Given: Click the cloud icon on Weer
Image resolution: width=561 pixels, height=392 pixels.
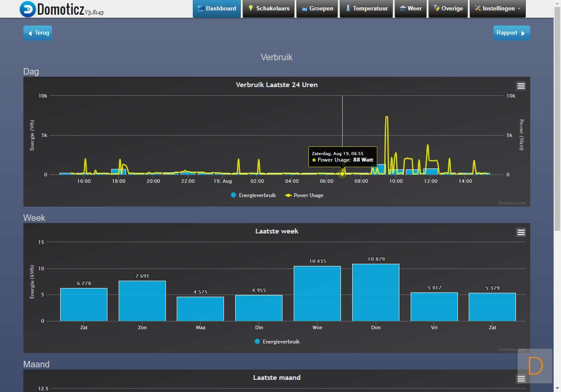Looking at the screenshot, I should coord(402,8).
